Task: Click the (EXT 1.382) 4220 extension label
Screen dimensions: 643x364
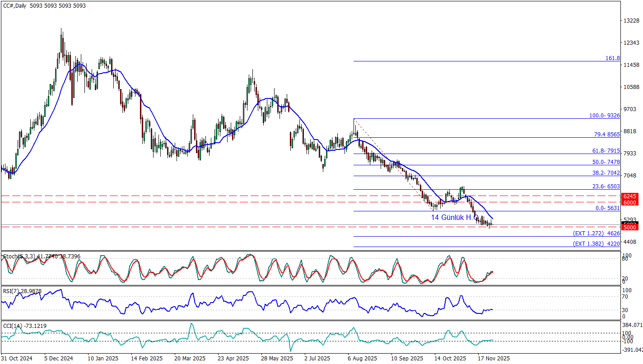Action: 596,244
